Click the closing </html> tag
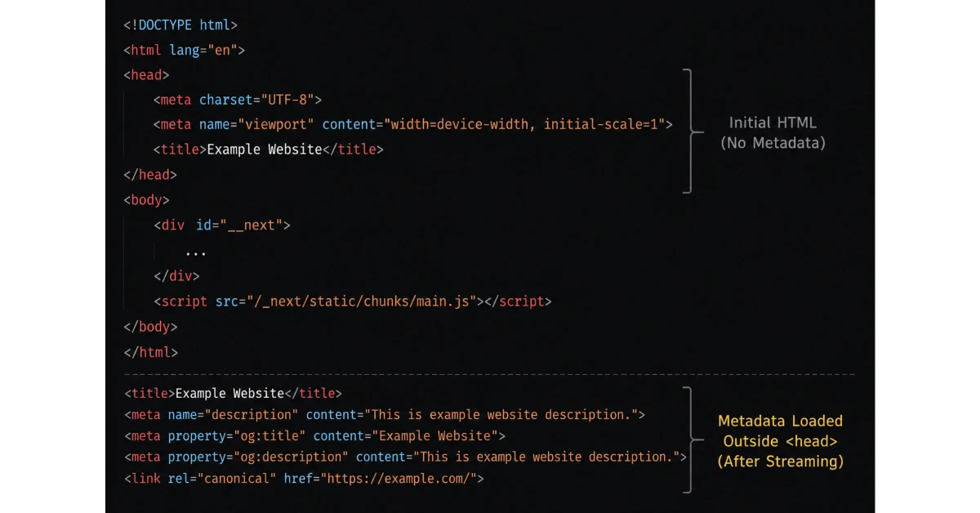980x513 pixels. tap(150, 352)
